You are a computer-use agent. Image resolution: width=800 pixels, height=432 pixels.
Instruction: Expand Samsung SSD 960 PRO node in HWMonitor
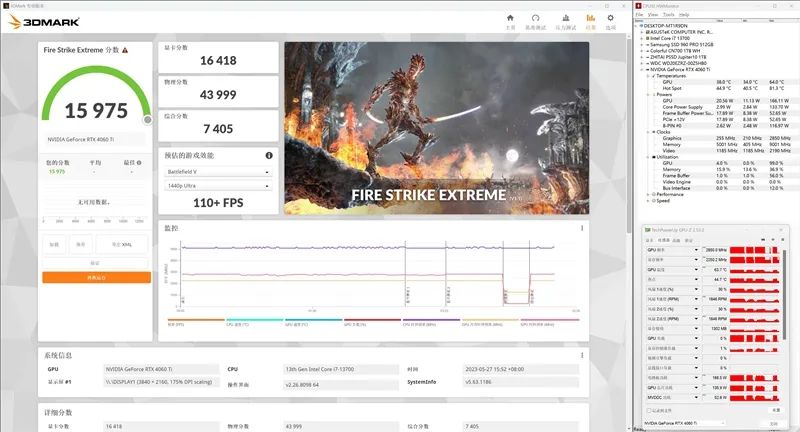pyautogui.click(x=642, y=44)
